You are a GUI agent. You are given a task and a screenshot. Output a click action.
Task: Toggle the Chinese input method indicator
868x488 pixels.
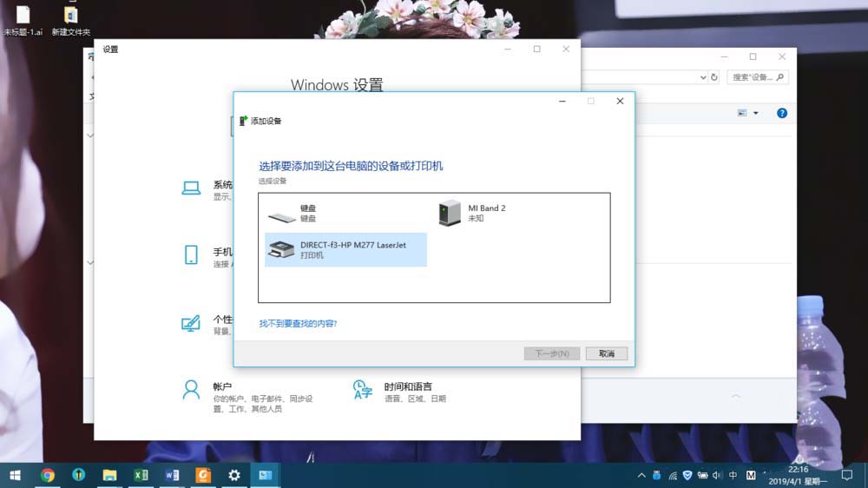click(733, 475)
